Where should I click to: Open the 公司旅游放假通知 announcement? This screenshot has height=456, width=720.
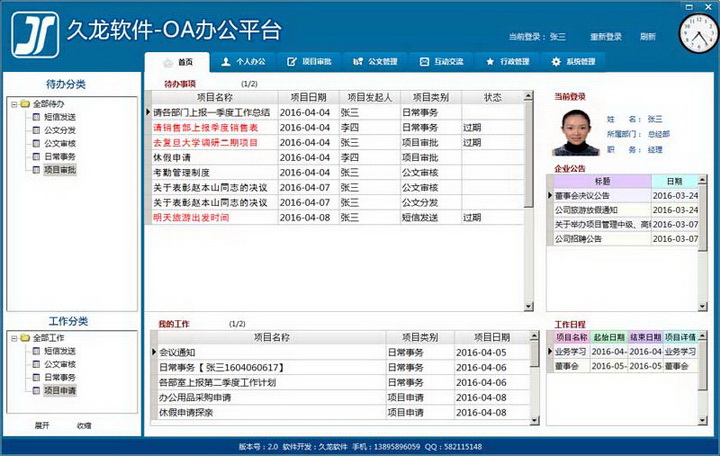click(x=626, y=210)
